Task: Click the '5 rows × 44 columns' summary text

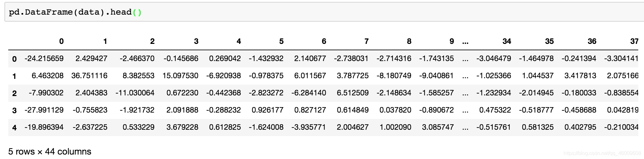Action: 50,152
